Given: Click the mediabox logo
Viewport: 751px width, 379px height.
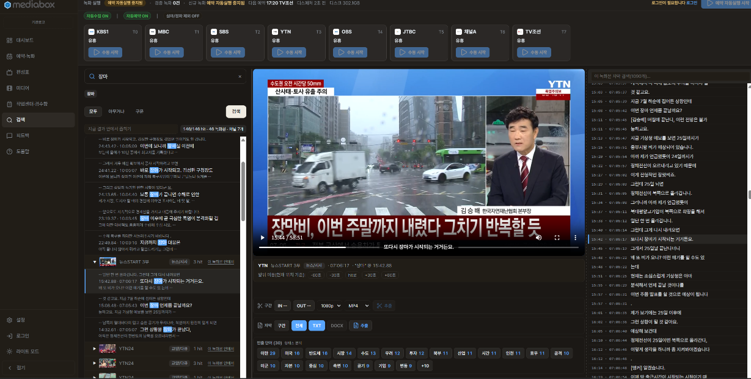Looking at the screenshot, I should click(x=29, y=5).
